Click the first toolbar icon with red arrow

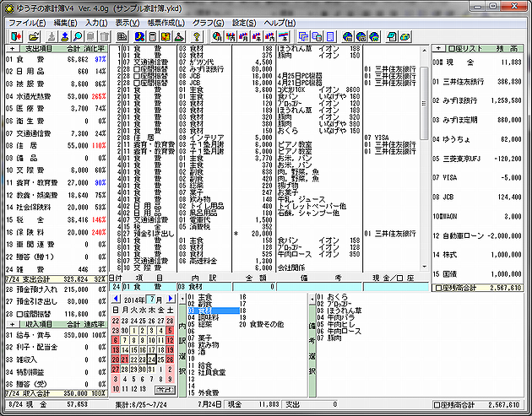point(15,37)
